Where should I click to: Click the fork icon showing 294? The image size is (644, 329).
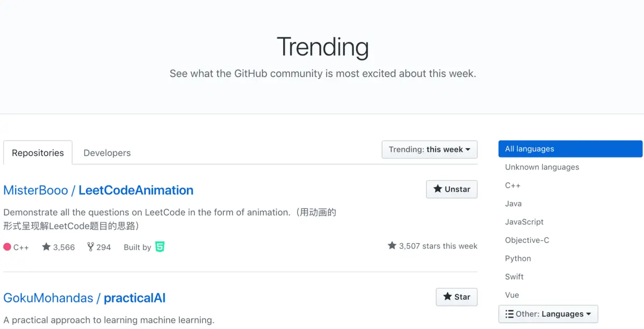(x=90, y=247)
